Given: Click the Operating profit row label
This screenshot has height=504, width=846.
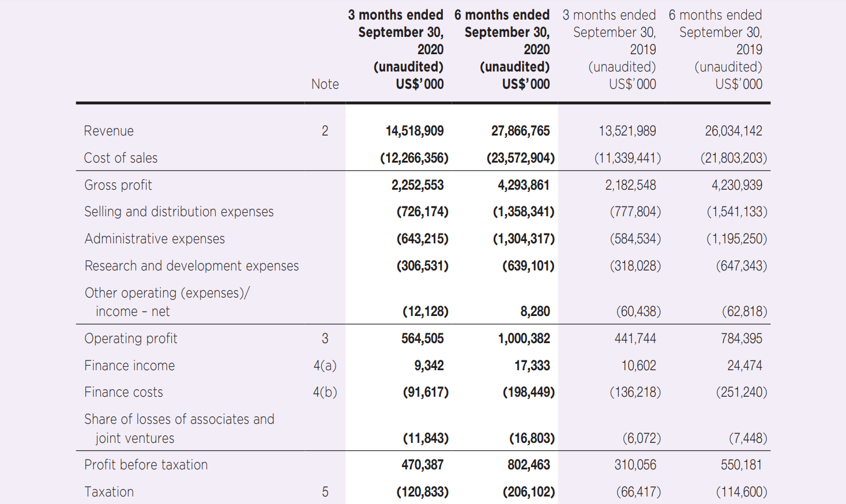Looking at the screenshot, I should click(x=130, y=338).
